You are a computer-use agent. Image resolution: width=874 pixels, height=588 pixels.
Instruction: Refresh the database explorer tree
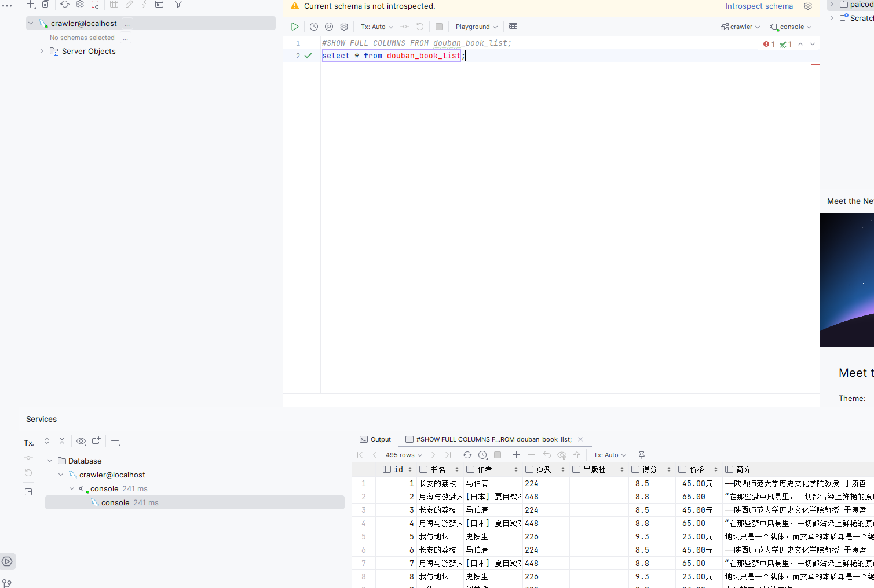[x=65, y=4]
